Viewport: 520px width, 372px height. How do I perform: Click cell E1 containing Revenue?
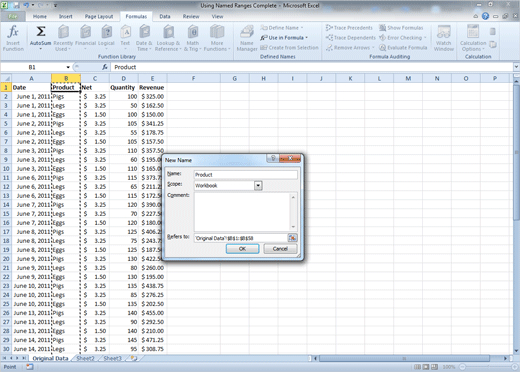point(152,87)
